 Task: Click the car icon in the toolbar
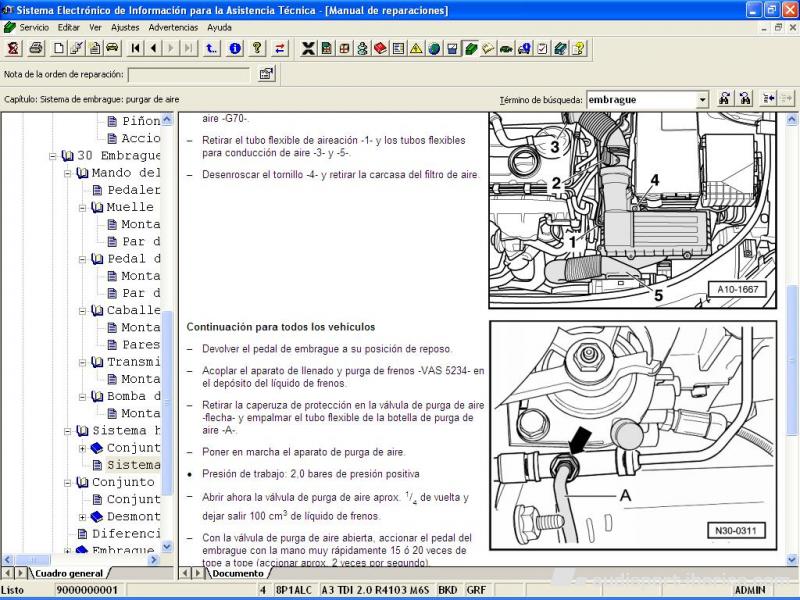(x=112, y=48)
